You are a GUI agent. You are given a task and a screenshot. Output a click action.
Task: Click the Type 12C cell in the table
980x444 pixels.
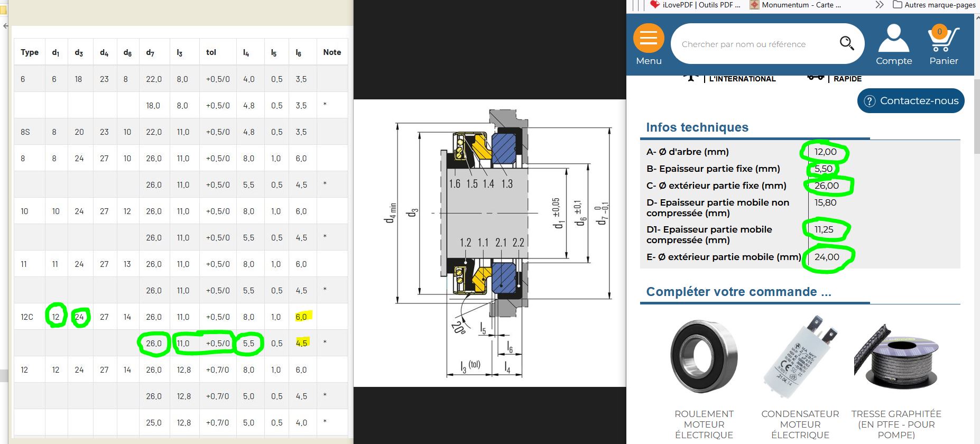pyautogui.click(x=27, y=317)
